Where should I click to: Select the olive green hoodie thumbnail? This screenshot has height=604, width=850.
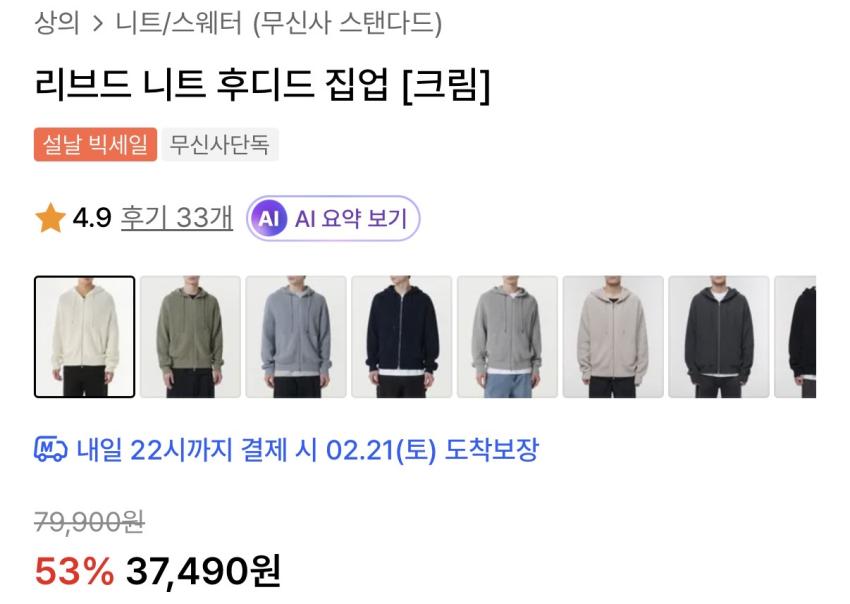coord(190,337)
